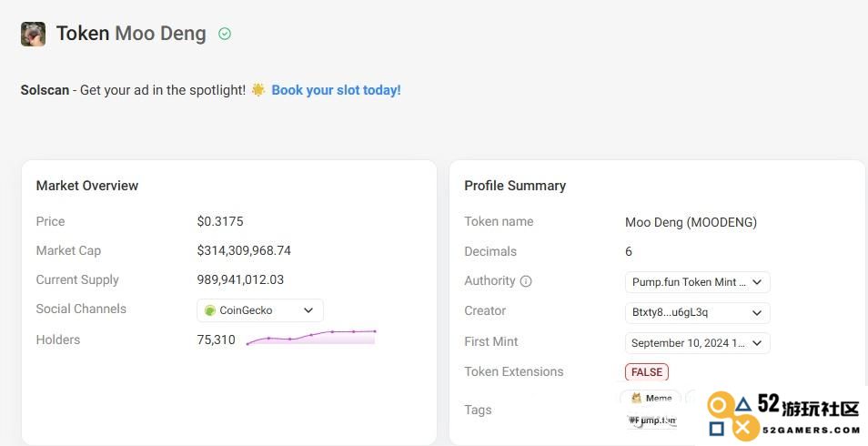The image size is (868, 446).
Task: Click the holders trend sparkline chart
Action: click(310, 338)
